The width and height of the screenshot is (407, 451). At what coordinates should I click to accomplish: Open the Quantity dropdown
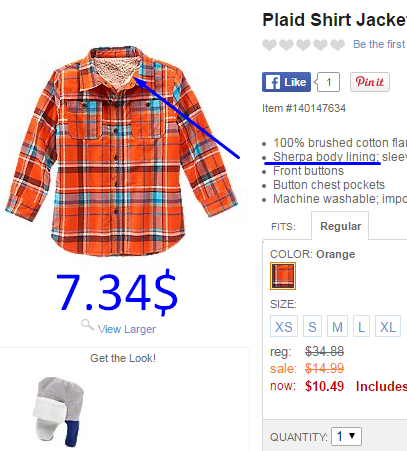(x=346, y=436)
